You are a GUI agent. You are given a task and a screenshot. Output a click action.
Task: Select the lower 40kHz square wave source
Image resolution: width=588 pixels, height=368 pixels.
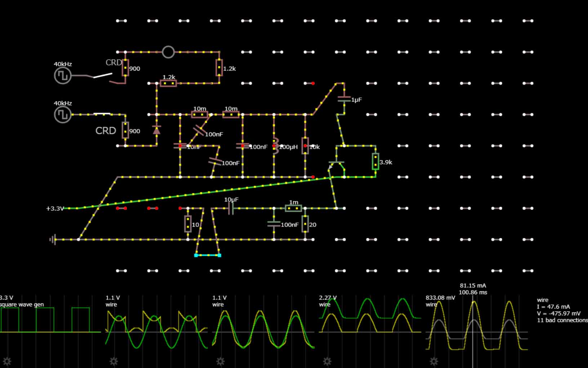pyautogui.click(x=63, y=115)
